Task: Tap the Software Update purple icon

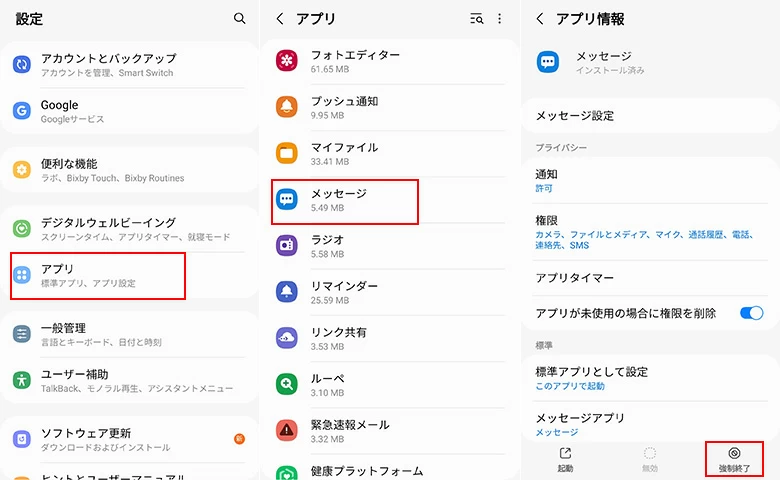Action: [x=21, y=439]
